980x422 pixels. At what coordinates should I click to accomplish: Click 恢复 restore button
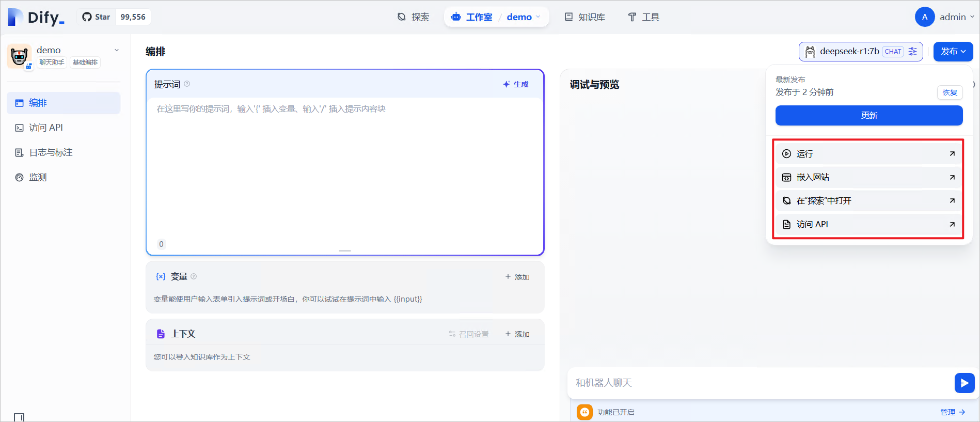point(950,92)
